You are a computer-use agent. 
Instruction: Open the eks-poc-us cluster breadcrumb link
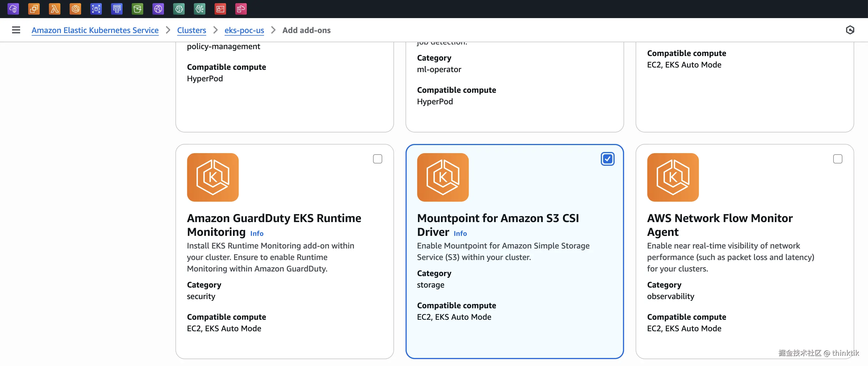[244, 30]
